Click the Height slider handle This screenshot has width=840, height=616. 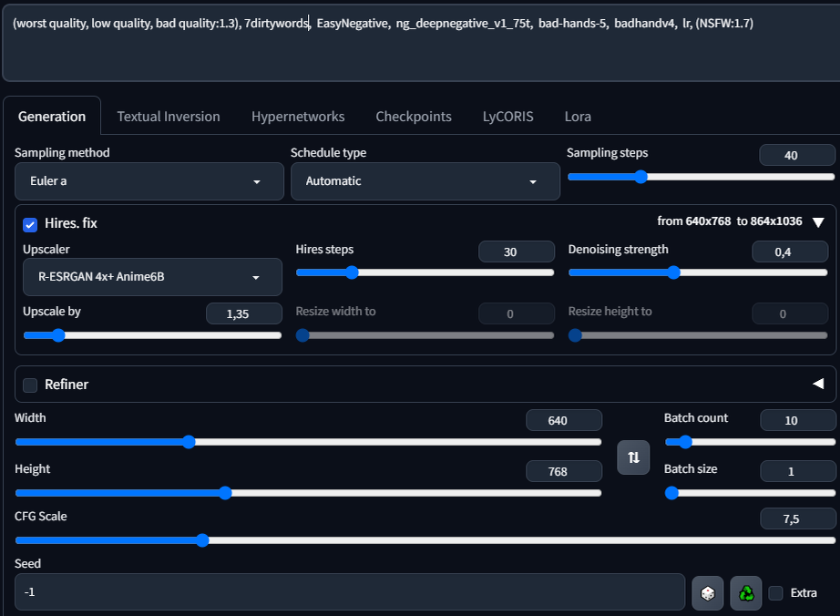pyautogui.click(x=225, y=493)
